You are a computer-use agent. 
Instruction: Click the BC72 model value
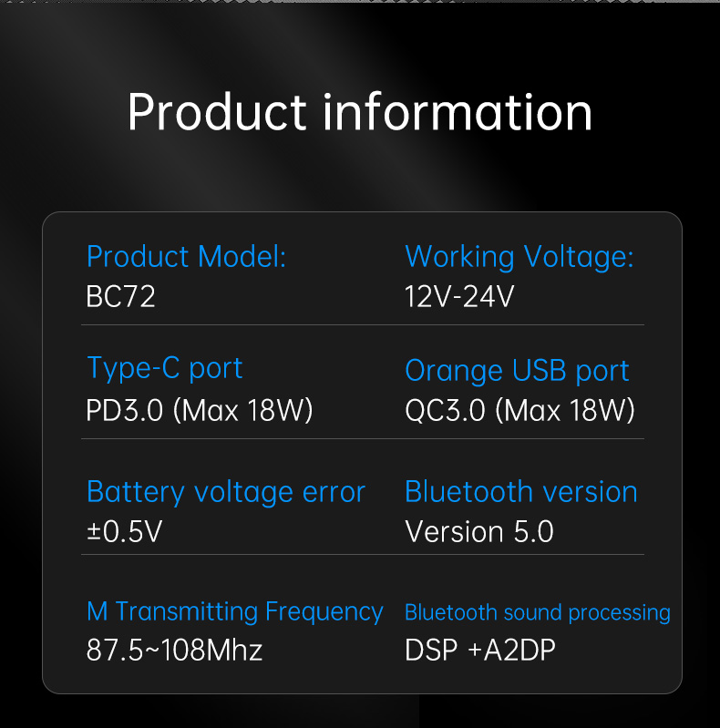tap(120, 296)
